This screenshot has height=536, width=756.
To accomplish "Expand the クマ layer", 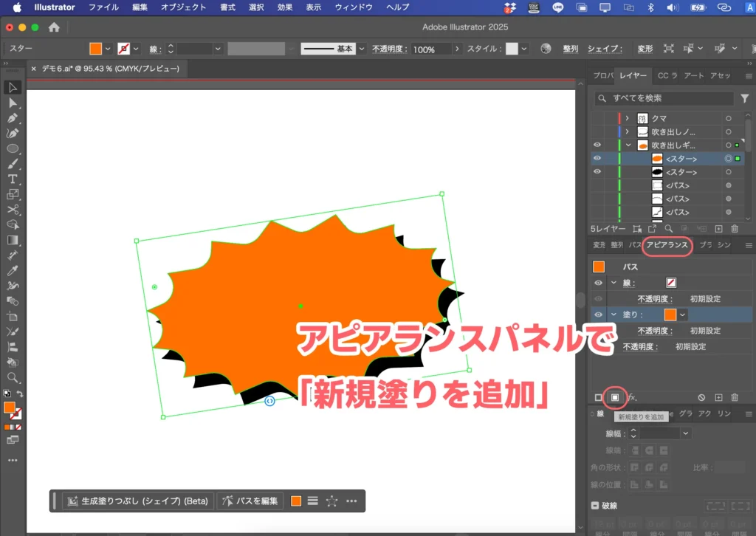I will pos(627,118).
